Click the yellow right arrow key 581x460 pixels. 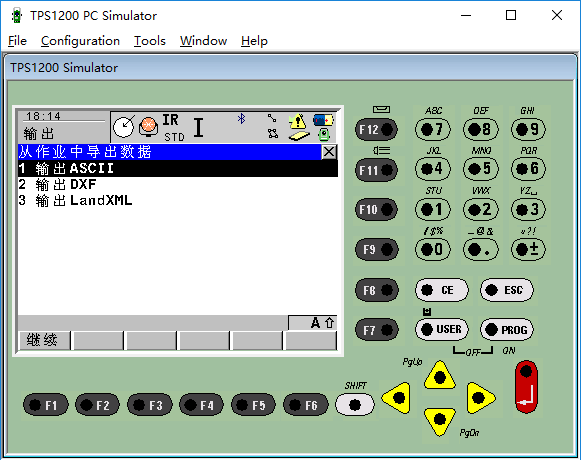[x=480, y=398]
